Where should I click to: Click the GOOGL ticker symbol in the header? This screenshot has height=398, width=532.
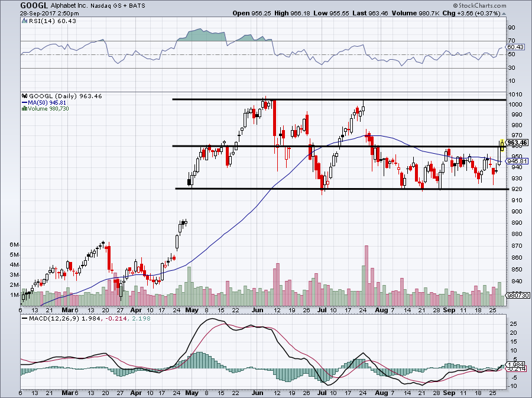[x=35, y=5]
